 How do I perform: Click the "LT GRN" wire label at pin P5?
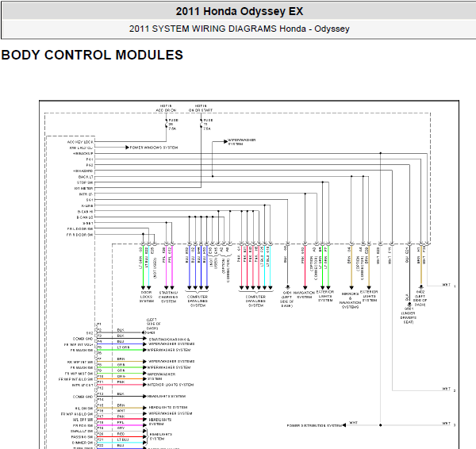[123, 347]
